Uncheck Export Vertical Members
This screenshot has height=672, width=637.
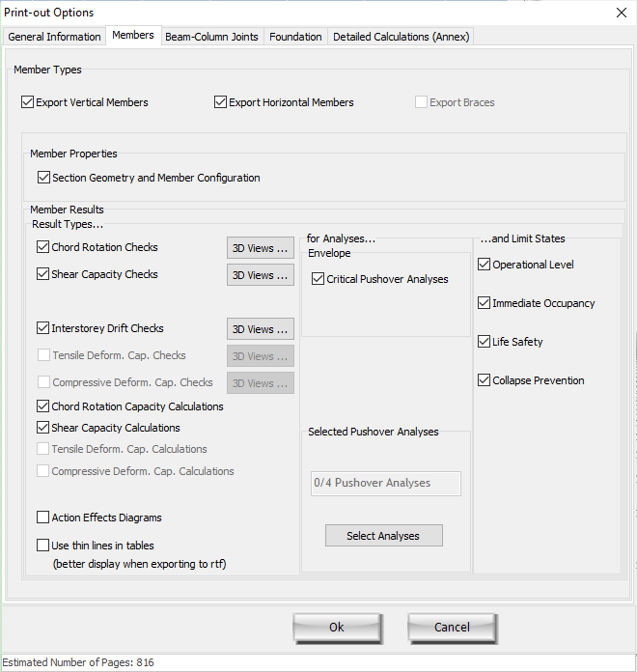tap(28, 102)
